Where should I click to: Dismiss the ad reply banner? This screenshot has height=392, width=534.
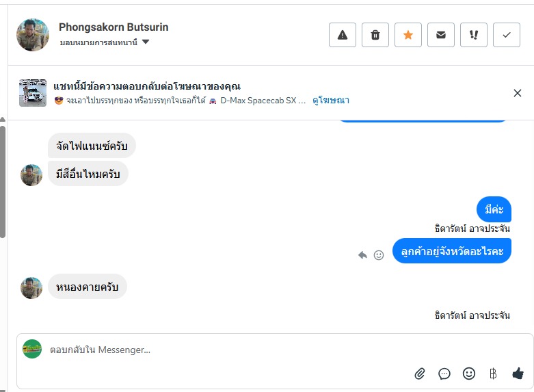click(518, 93)
